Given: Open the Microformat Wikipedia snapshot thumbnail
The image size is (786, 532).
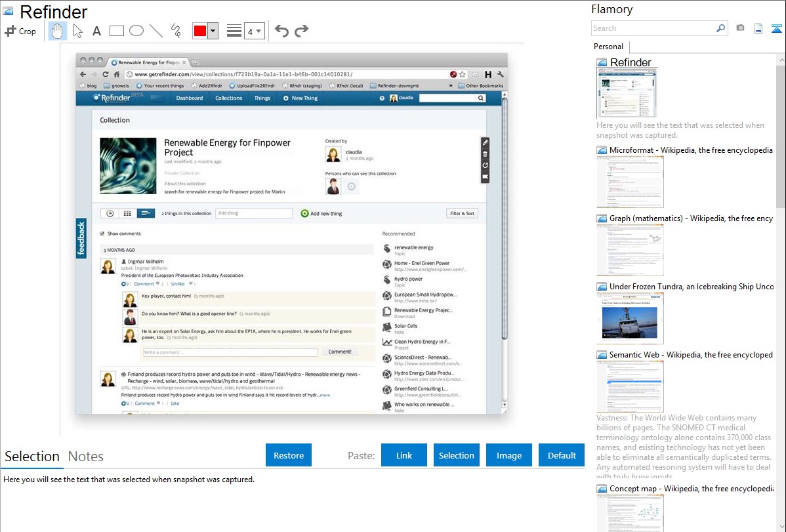Looking at the screenshot, I should [x=630, y=182].
